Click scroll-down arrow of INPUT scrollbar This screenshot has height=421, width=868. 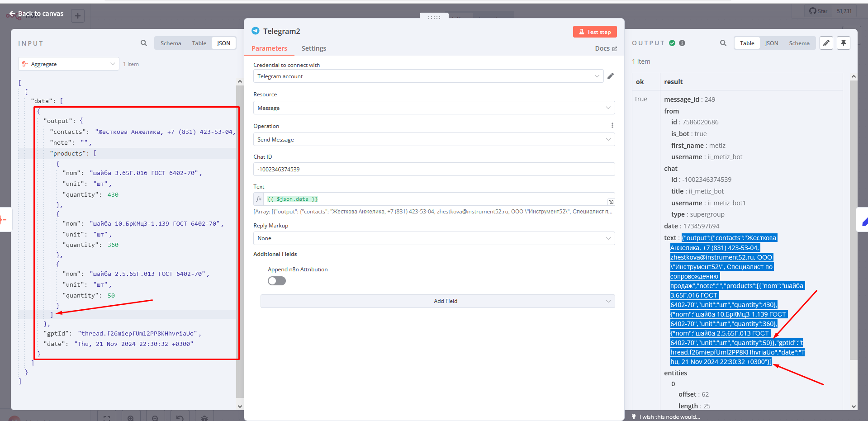click(x=240, y=406)
